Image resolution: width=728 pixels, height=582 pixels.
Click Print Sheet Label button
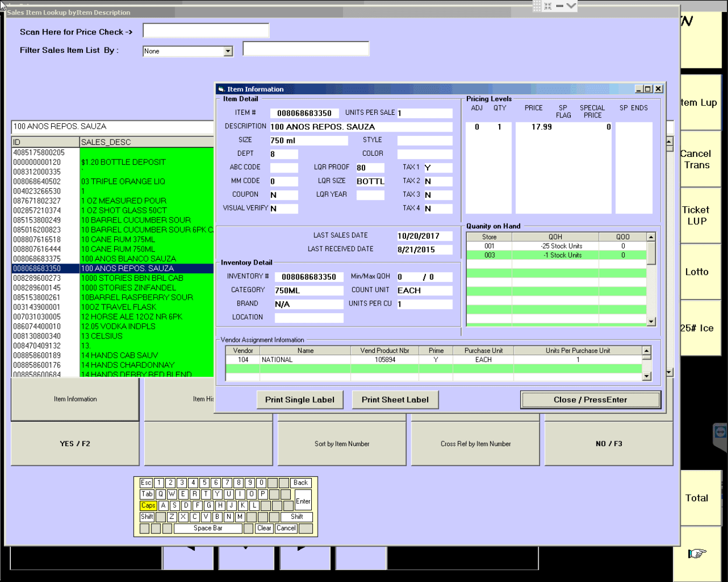click(395, 400)
